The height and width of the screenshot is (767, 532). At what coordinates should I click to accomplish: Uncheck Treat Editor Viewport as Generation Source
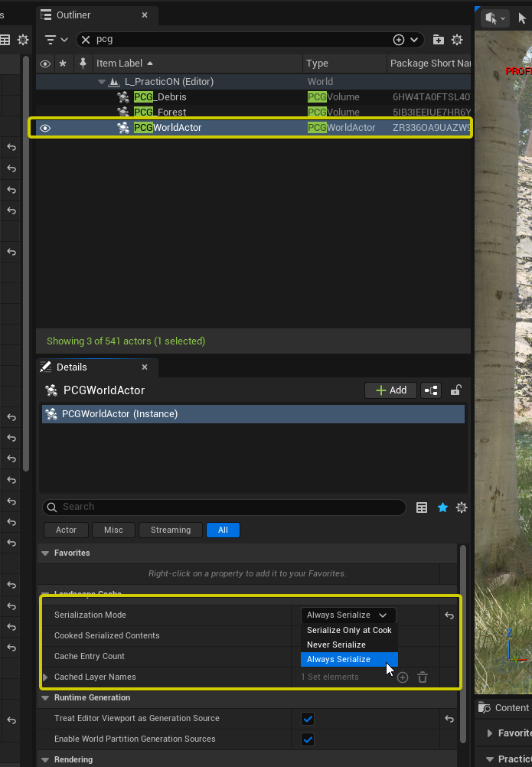(308, 719)
